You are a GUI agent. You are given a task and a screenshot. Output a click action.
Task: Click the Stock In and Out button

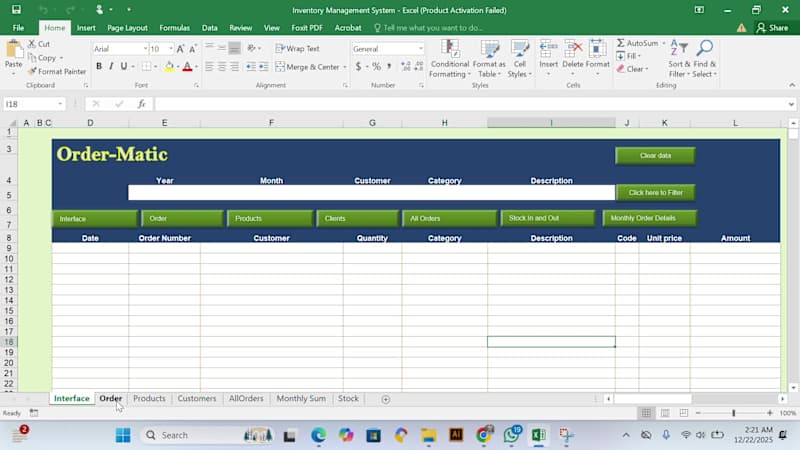coord(548,218)
